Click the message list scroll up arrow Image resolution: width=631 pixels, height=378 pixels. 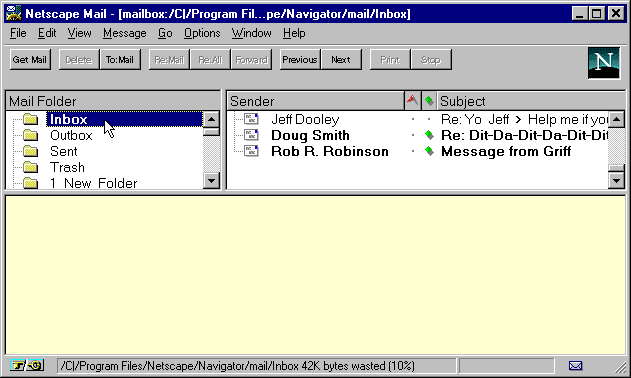point(616,119)
